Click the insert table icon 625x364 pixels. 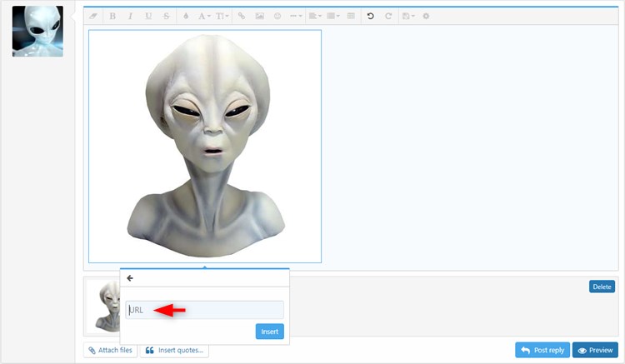tap(350, 16)
